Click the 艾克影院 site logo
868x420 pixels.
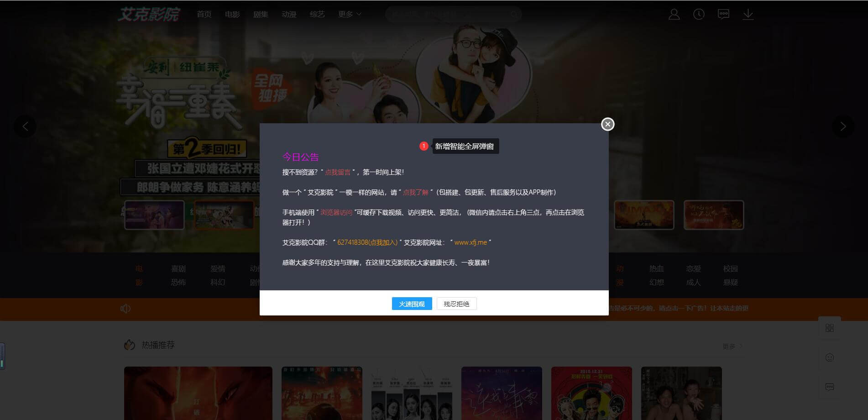149,14
